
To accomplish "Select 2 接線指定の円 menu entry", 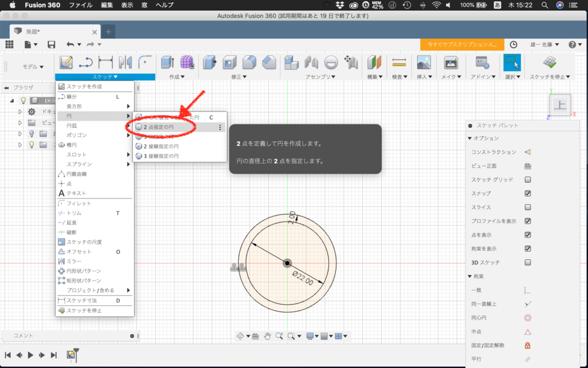I will [180, 147].
